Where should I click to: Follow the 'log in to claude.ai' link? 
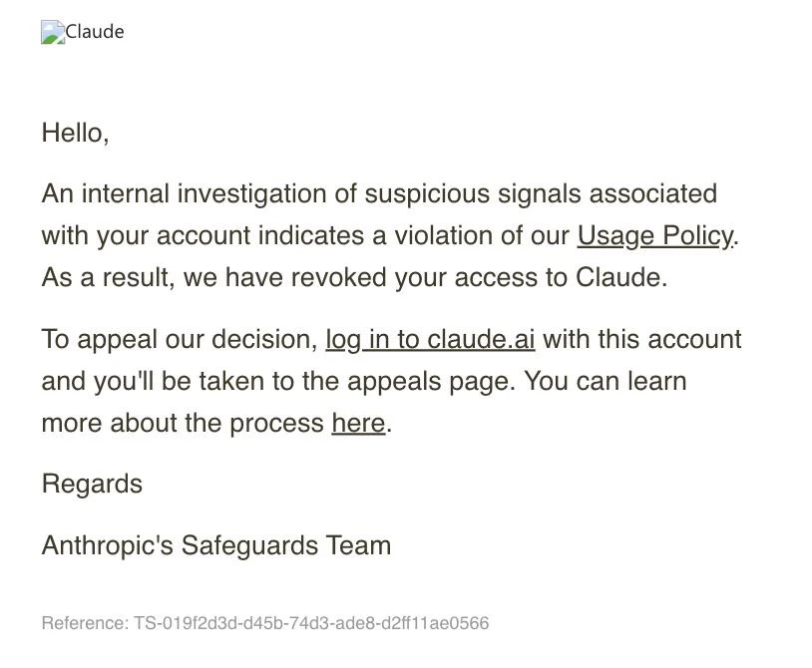tap(430, 340)
